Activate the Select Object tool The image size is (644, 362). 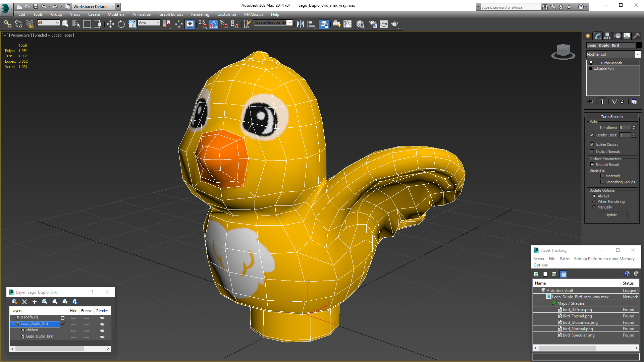pyautogui.click(x=65, y=24)
